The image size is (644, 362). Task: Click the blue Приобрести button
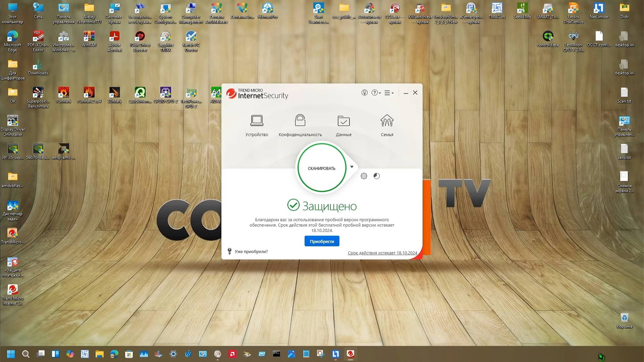(322, 241)
